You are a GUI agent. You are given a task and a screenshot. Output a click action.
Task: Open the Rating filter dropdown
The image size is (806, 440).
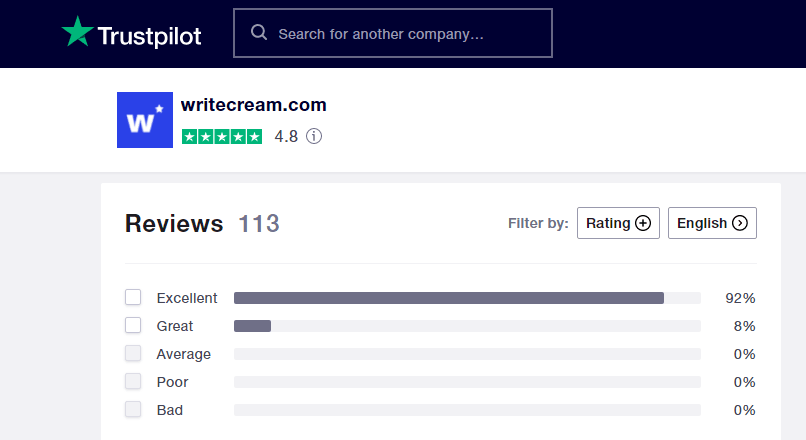coord(618,223)
